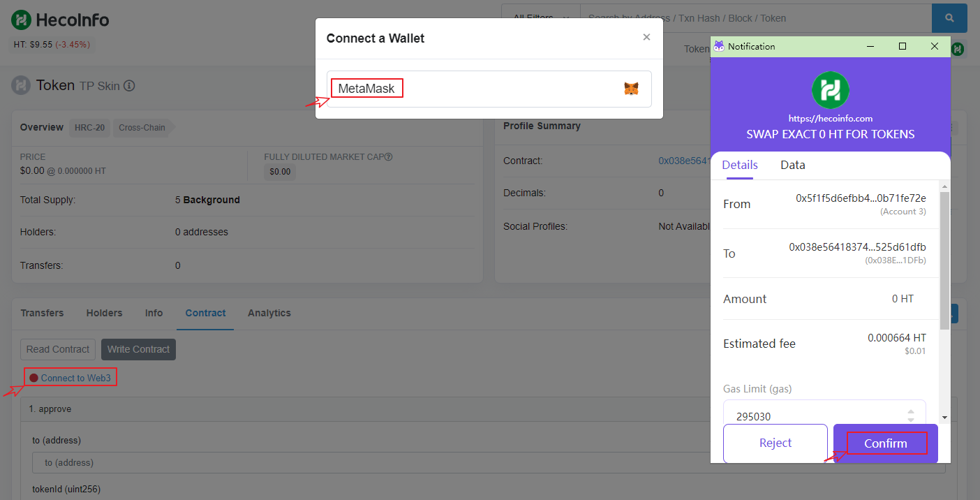Screen dimensions: 980x500
Task: Click the To address 0x038e56418374...525d61dfb
Action: point(858,247)
